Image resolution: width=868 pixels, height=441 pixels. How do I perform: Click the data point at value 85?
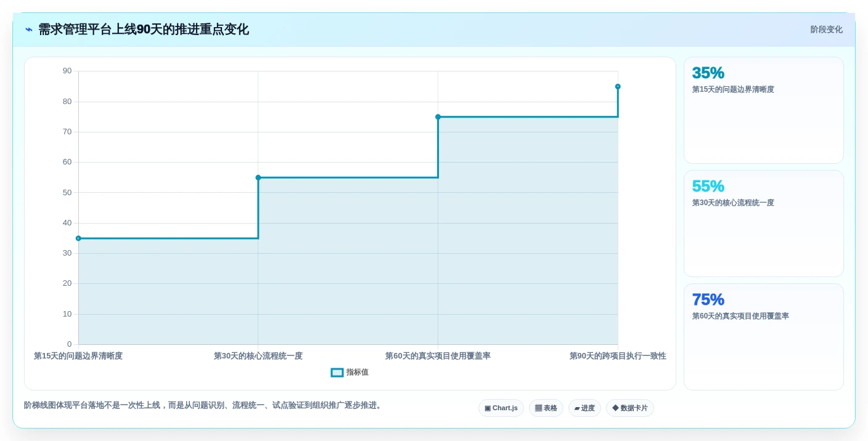point(618,87)
